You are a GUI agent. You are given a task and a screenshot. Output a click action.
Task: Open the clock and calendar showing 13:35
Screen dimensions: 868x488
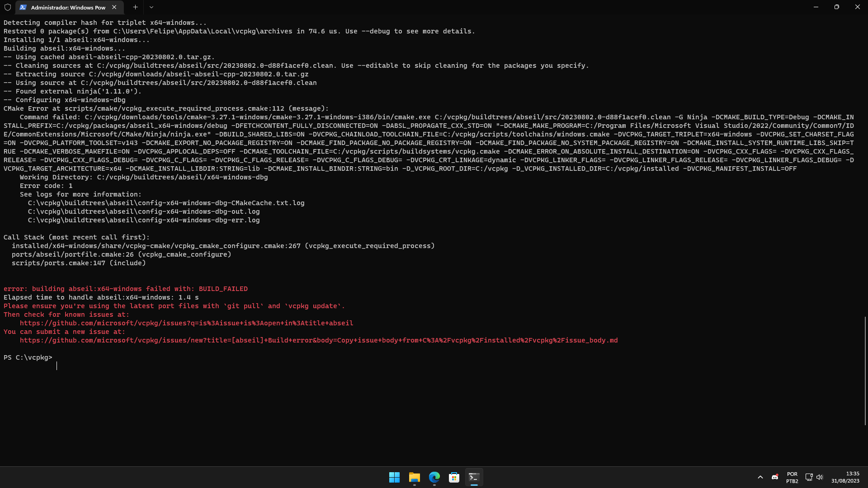coord(845,477)
